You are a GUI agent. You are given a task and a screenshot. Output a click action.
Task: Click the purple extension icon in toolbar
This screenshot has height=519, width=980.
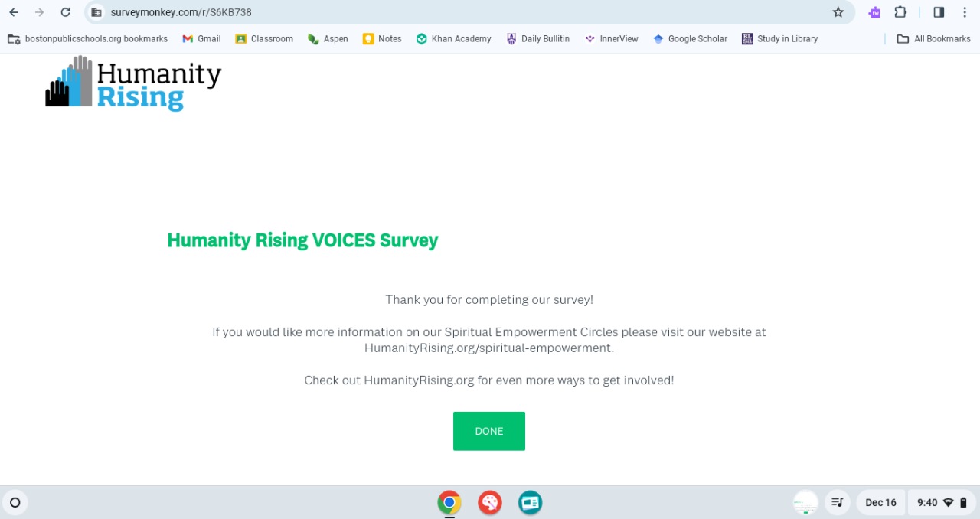pyautogui.click(x=874, y=12)
